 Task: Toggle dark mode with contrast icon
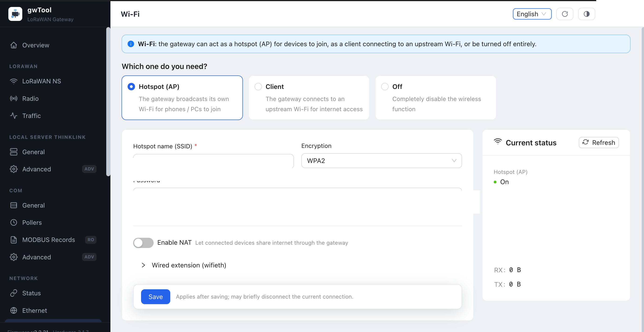tap(586, 14)
